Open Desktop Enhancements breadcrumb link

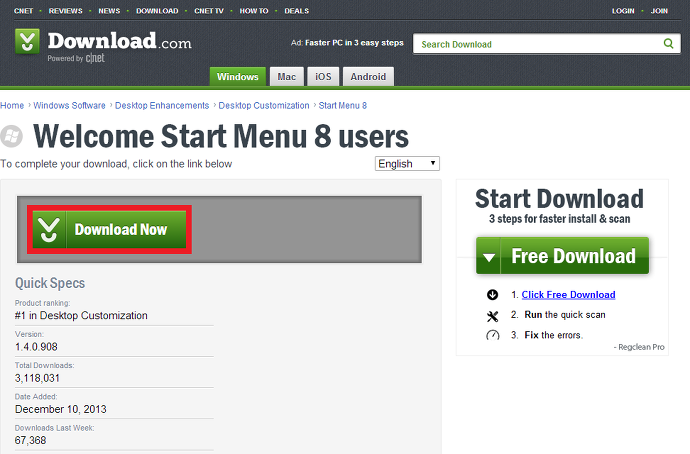point(162,106)
